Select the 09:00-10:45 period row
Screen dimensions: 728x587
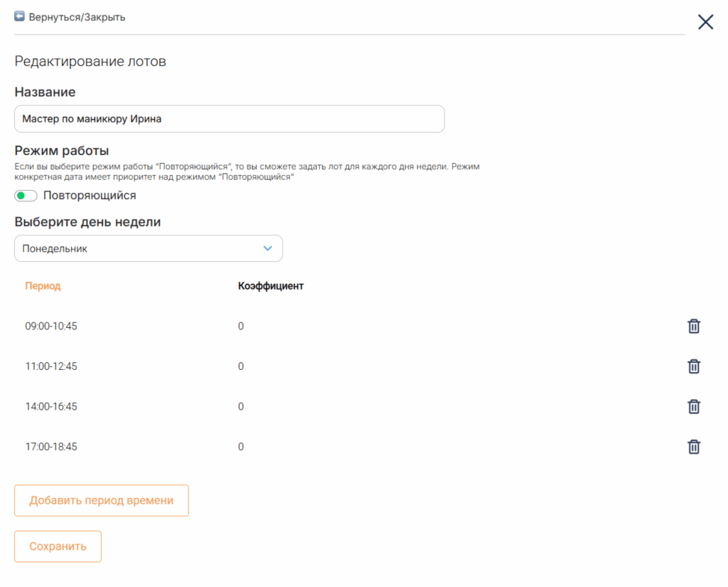click(x=362, y=327)
